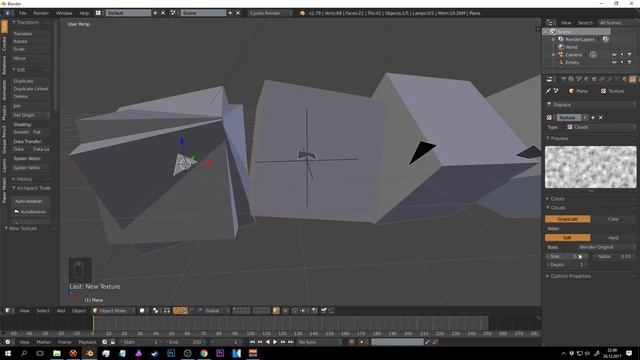The height and width of the screenshot is (360, 640).
Task: Play animation forward
Action: (275, 342)
